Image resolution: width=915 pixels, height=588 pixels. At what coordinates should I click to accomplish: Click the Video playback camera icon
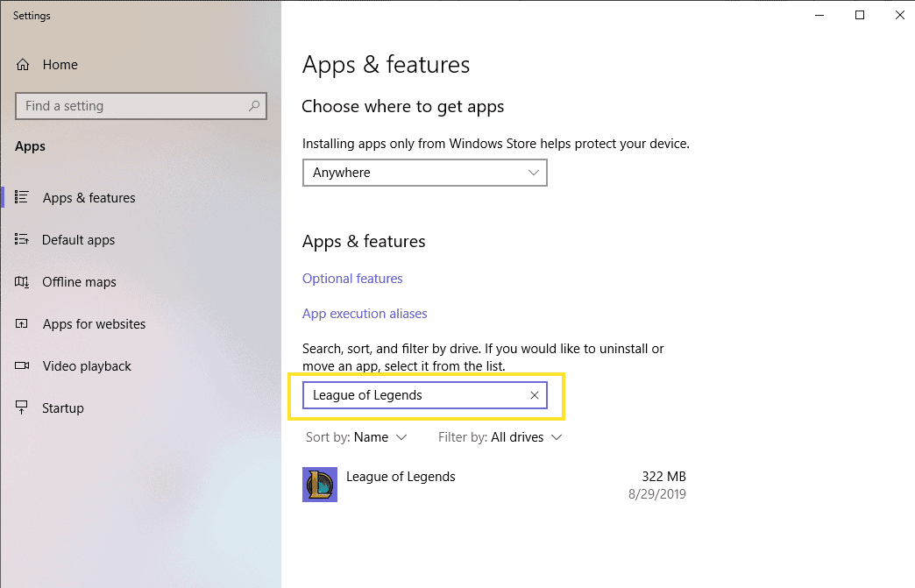point(22,365)
